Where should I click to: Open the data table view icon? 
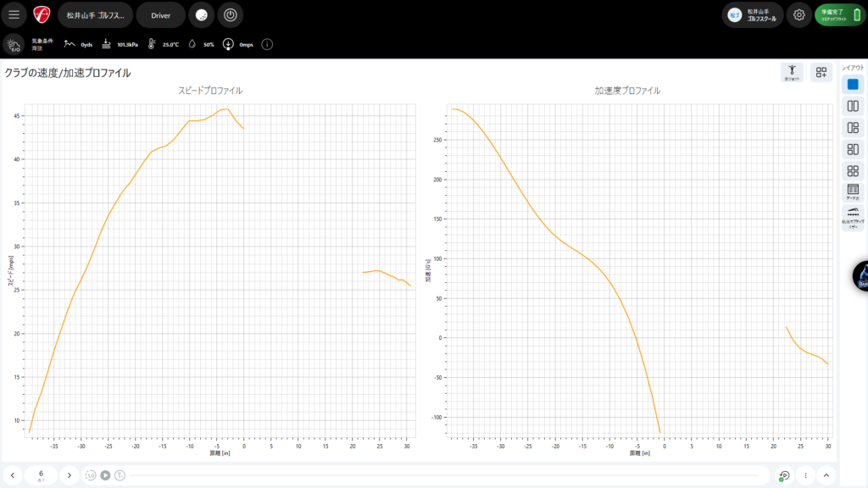pos(853,192)
